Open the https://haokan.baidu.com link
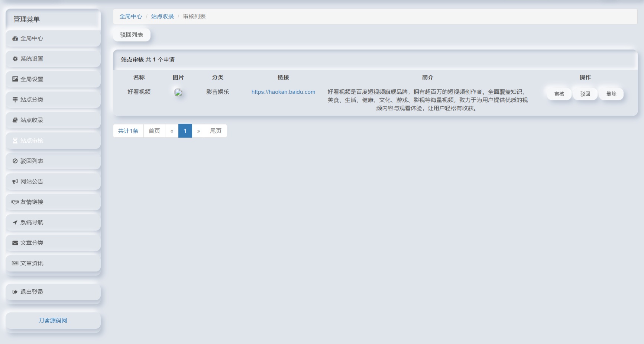 coord(283,92)
